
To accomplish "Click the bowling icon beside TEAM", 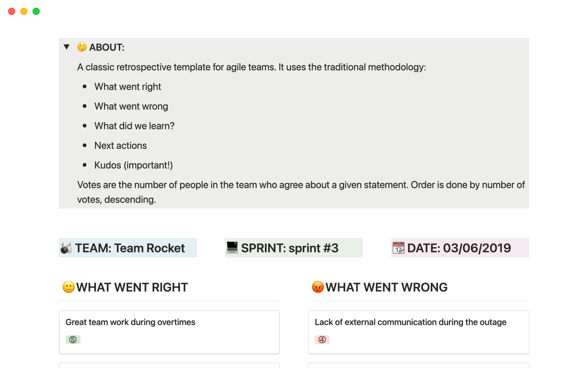I will pos(66,248).
